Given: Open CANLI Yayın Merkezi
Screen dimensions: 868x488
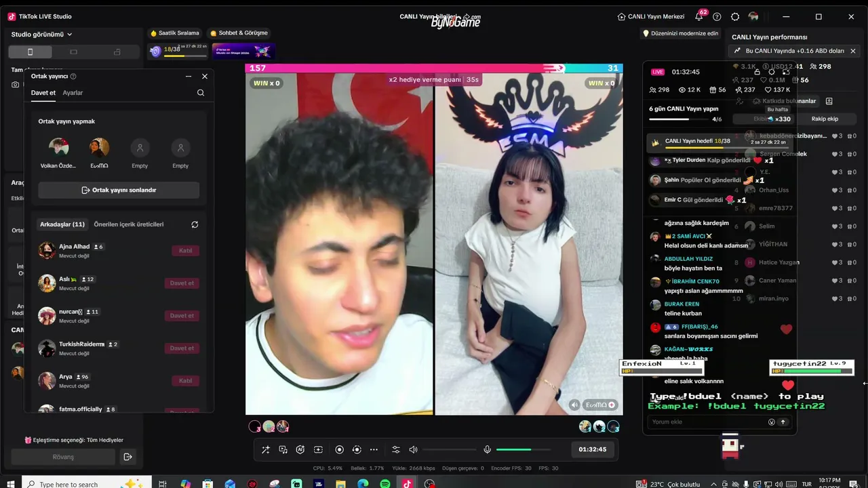Looking at the screenshot, I should (651, 16).
